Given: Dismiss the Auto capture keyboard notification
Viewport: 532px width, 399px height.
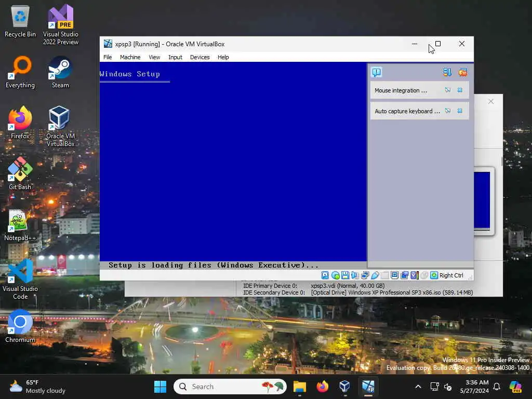Looking at the screenshot, I should click(460, 111).
